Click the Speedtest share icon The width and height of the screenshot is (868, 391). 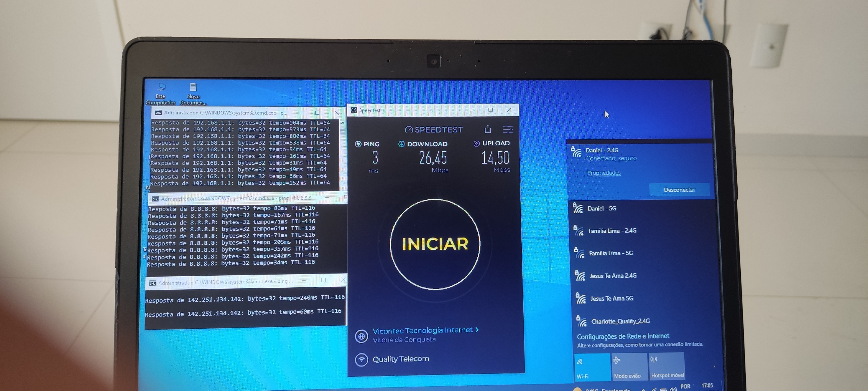click(x=488, y=129)
